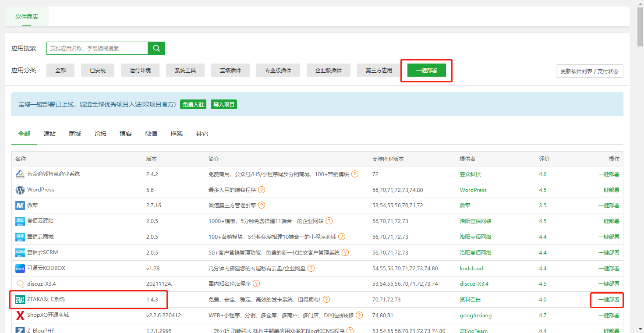This screenshot has width=644, height=333.
Task: Open the 软件商店 tab
Action: (x=27, y=17)
